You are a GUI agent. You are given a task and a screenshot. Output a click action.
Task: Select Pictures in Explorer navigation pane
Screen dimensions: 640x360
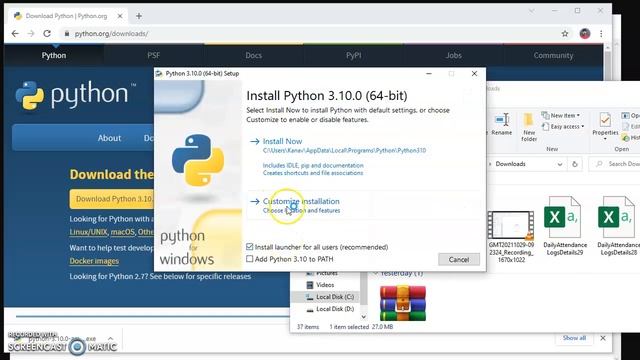tap(327, 273)
